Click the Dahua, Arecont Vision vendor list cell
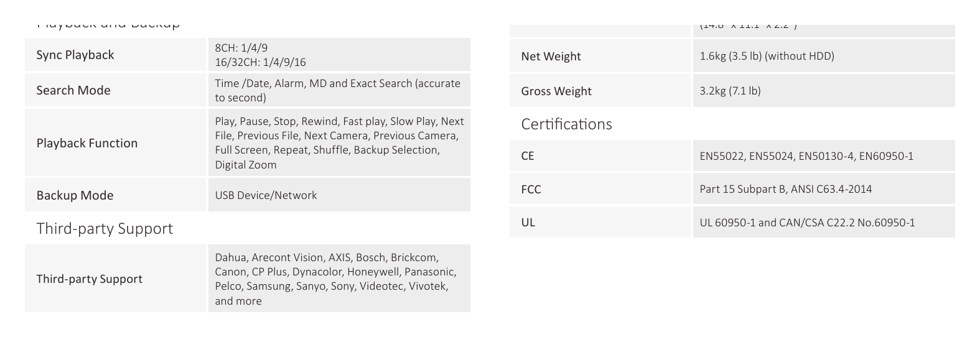The image size is (980, 337). point(339,279)
